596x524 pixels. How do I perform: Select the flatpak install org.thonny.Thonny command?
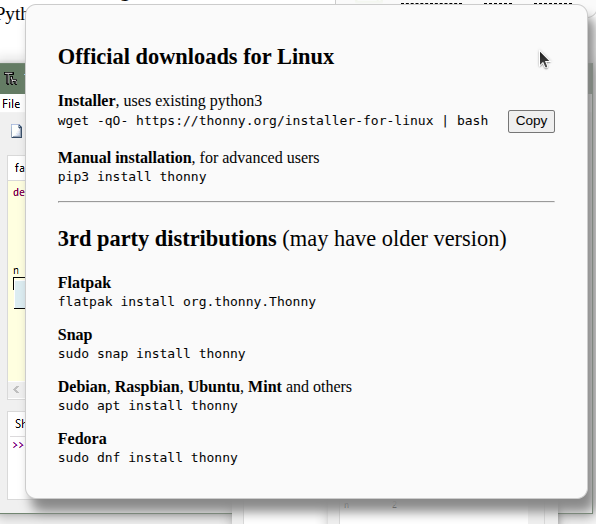(x=187, y=302)
